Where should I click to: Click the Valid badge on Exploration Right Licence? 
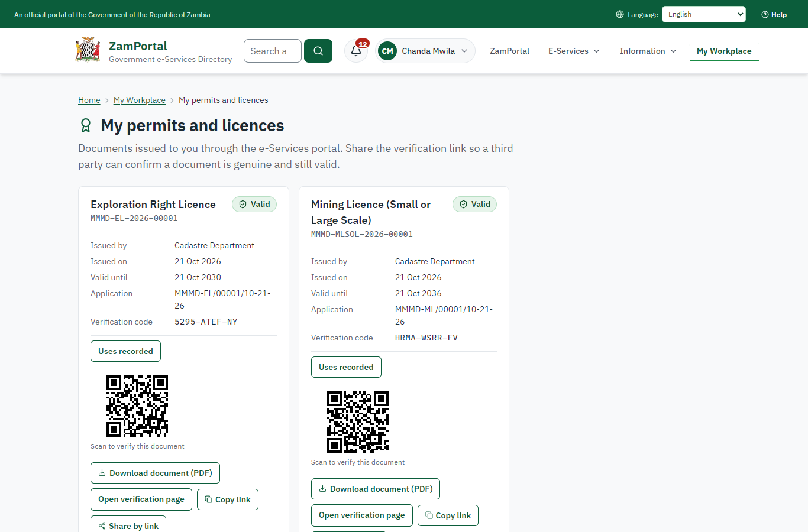254,204
